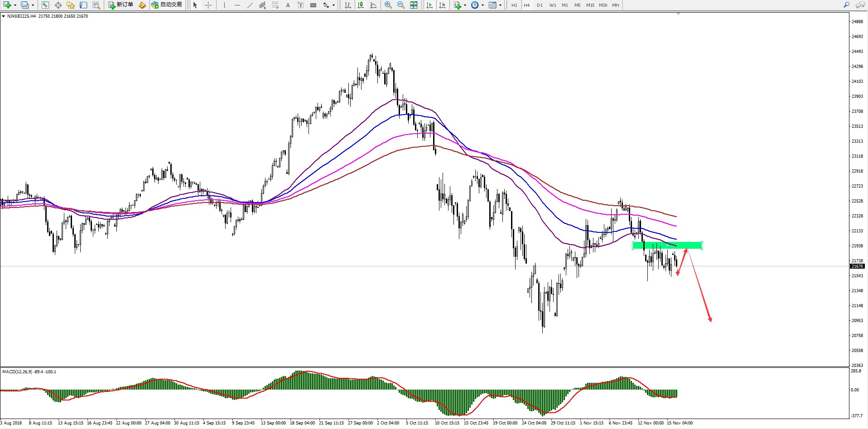
Task: Select the Text Label tool
Action: coord(300,5)
